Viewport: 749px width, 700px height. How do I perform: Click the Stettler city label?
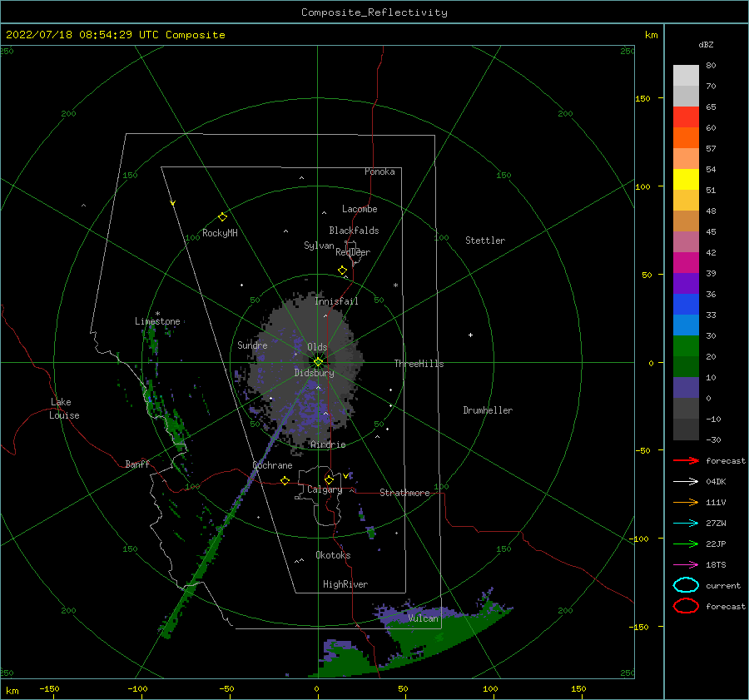point(485,241)
